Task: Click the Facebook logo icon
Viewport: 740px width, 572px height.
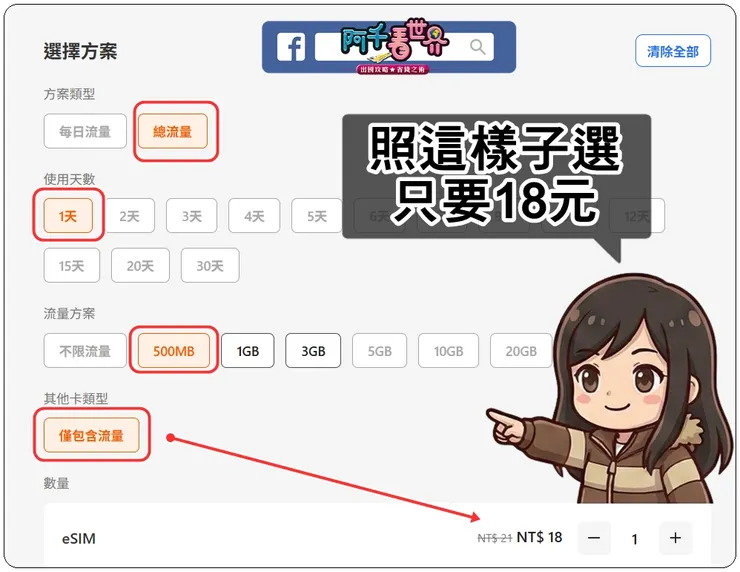Action: coord(291,47)
